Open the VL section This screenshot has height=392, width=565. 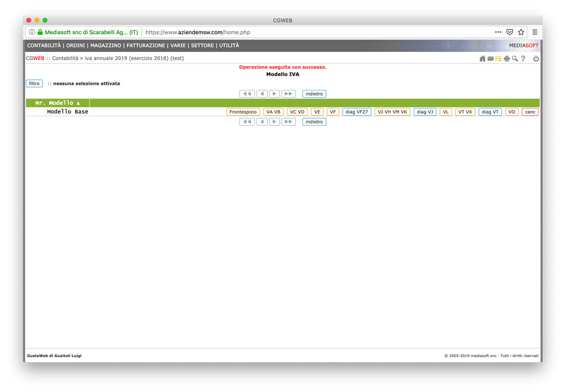(x=446, y=112)
